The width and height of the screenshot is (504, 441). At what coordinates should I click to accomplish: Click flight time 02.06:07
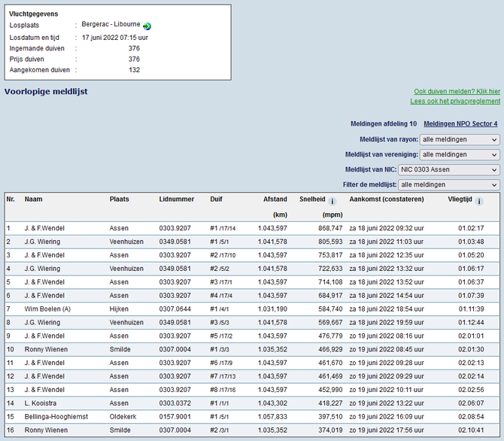(471, 403)
